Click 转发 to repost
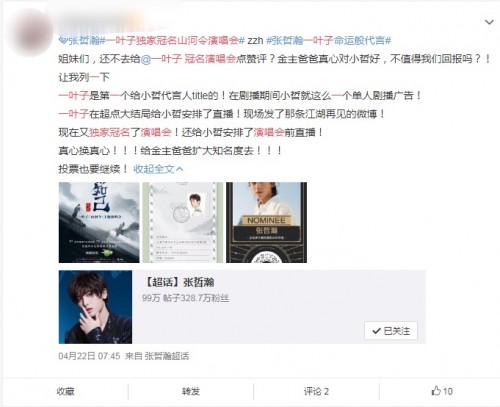The image size is (500, 407). pos(191,391)
